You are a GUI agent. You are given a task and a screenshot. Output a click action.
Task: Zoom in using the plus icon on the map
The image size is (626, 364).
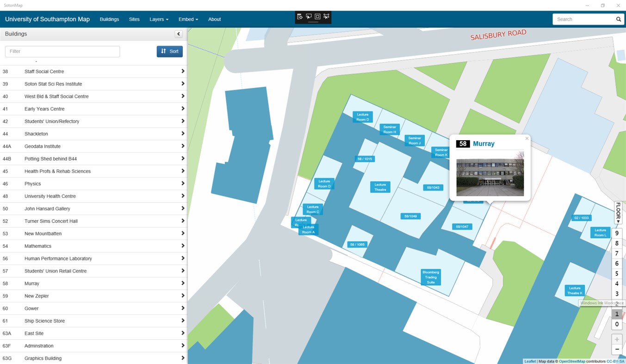tap(617, 339)
